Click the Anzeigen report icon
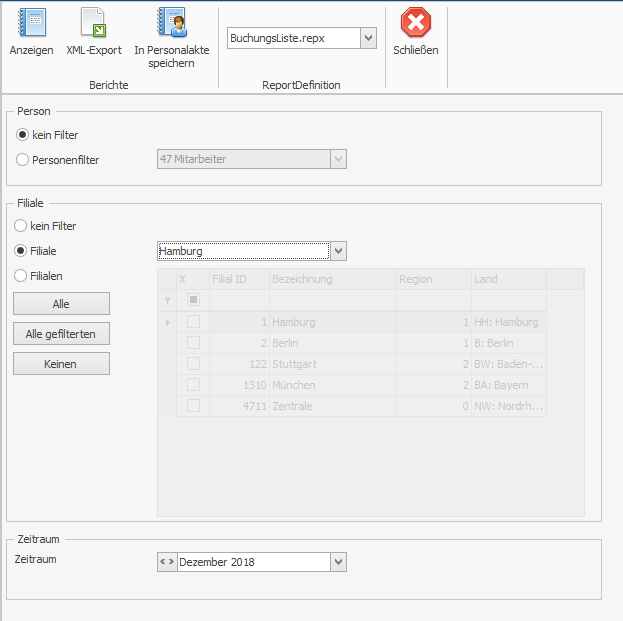 31,23
